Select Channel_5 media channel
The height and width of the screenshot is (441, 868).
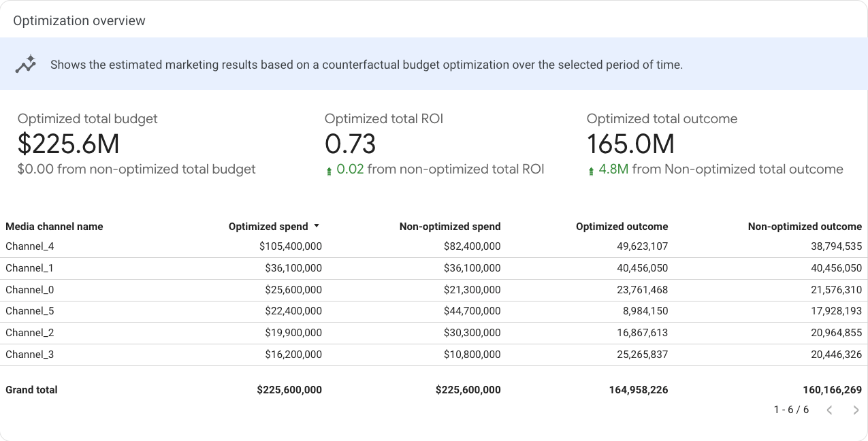[x=30, y=311]
